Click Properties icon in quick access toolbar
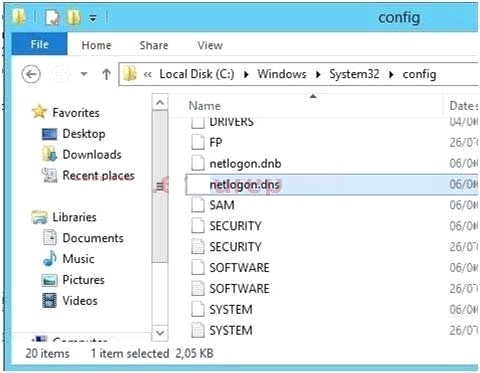Image resolution: width=480 pixels, height=373 pixels. pos(53,17)
